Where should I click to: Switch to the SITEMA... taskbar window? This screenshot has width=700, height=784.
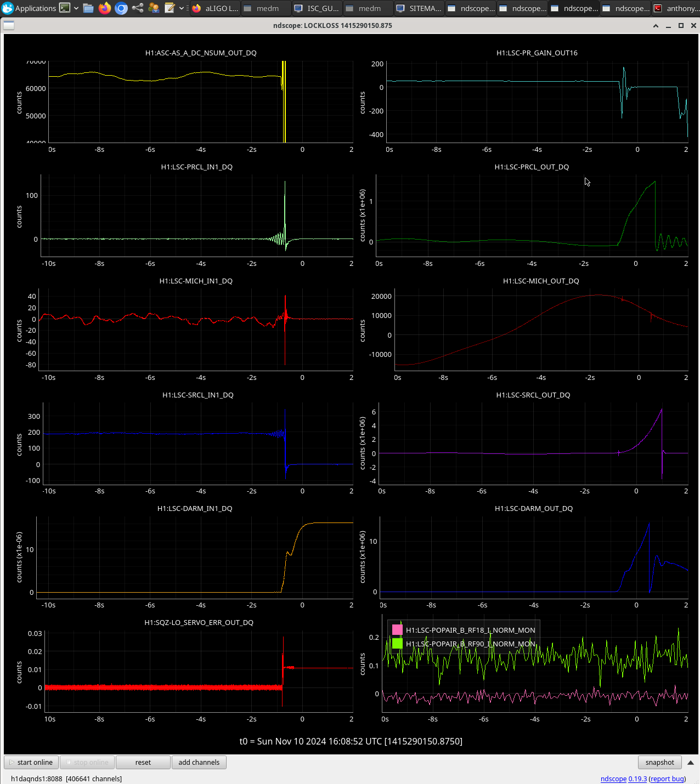coord(419,8)
